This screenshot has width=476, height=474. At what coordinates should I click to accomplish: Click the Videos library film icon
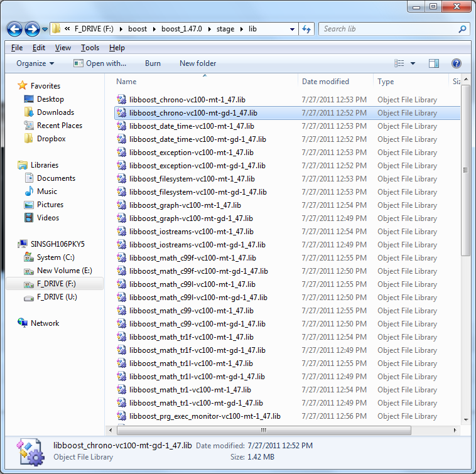tap(29, 218)
